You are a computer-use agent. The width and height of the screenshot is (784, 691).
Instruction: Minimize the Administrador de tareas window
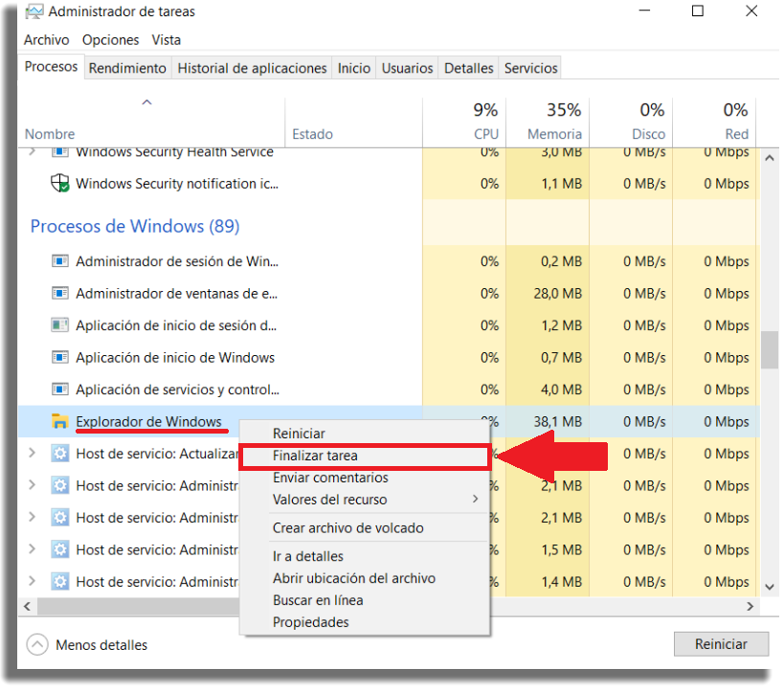pos(644,11)
